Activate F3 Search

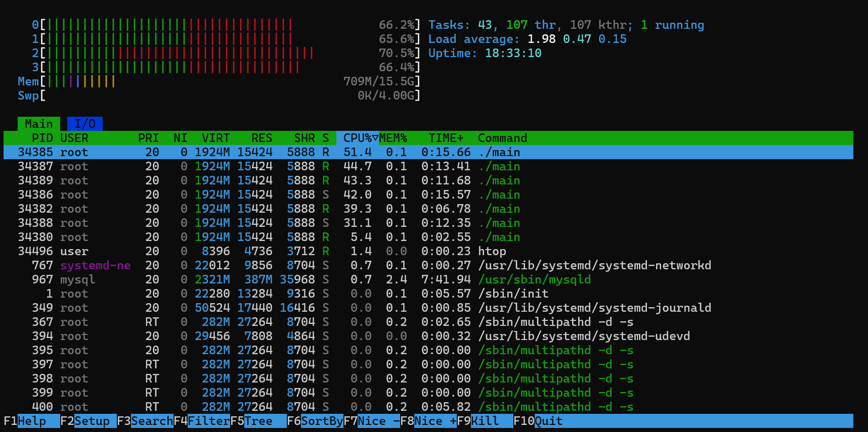click(x=145, y=421)
